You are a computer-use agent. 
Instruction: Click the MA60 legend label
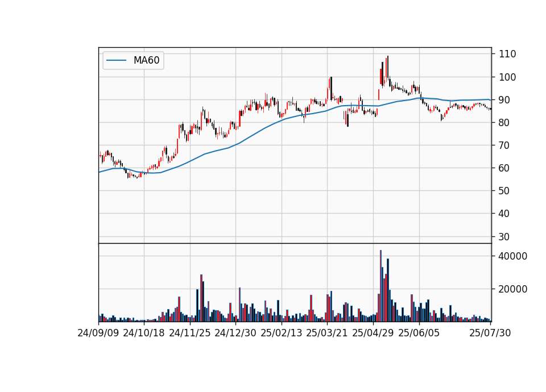(x=146, y=61)
